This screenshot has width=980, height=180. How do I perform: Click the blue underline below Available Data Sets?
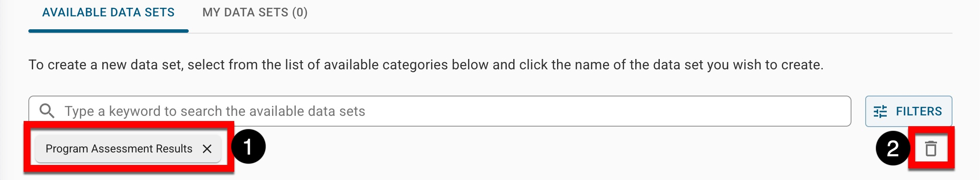[108, 31]
